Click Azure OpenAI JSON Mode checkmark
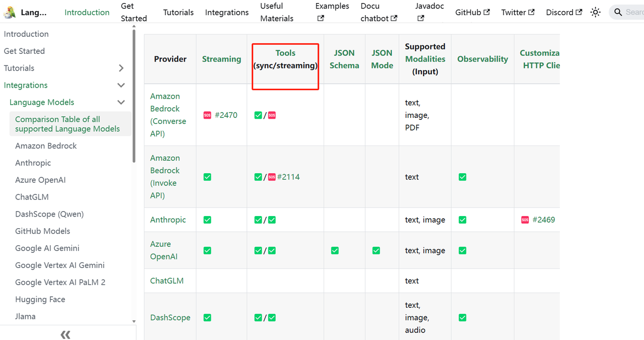 click(x=376, y=250)
